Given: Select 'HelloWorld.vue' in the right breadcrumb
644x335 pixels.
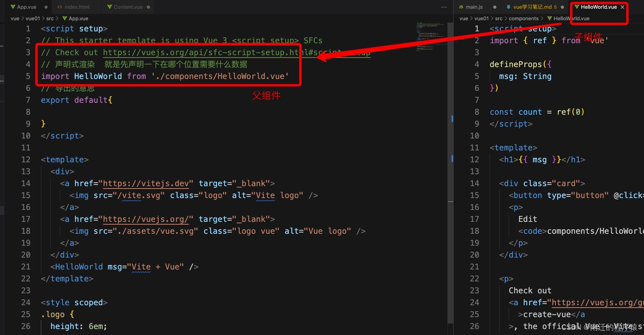Looking at the screenshot, I should [x=571, y=18].
